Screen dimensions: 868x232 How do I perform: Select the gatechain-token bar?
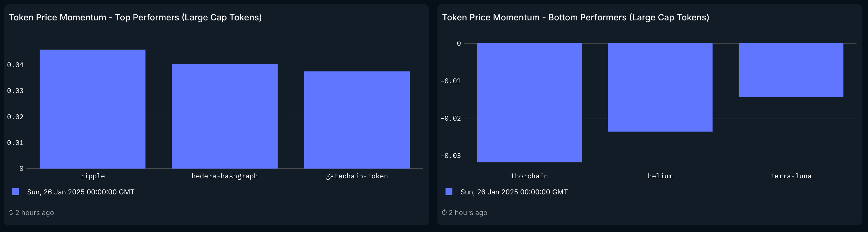[x=357, y=120]
